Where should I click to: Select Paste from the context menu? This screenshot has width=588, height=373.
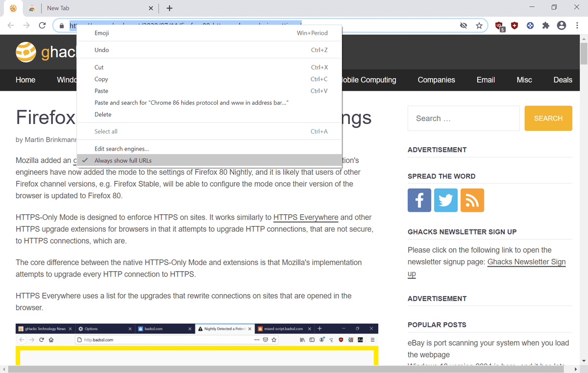(209, 91)
